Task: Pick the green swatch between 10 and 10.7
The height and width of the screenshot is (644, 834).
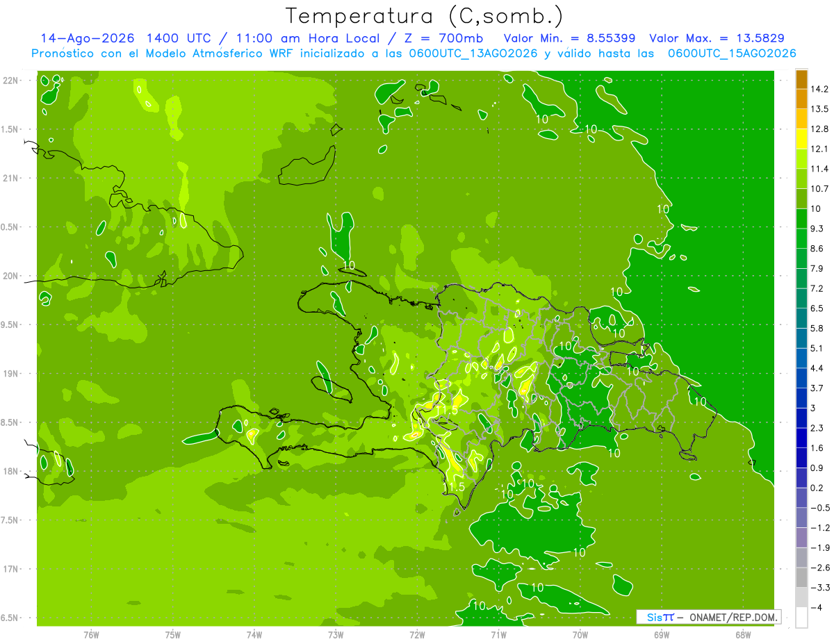Action: tap(801, 199)
